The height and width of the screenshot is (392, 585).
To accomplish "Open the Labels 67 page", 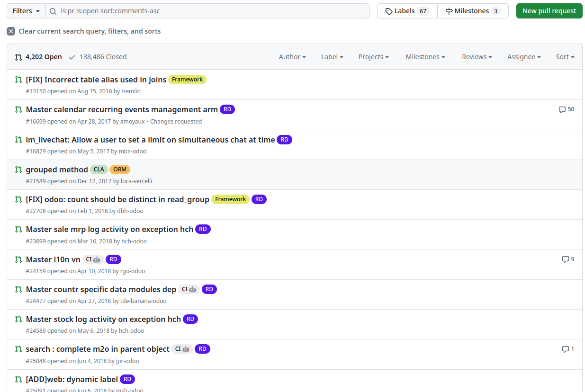I will click(407, 11).
